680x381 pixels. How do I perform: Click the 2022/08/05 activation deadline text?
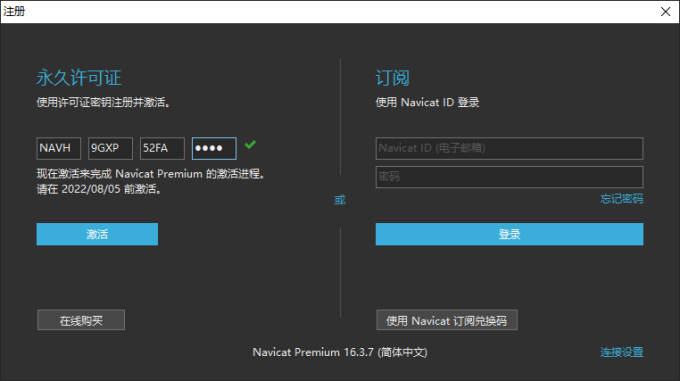point(91,189)
